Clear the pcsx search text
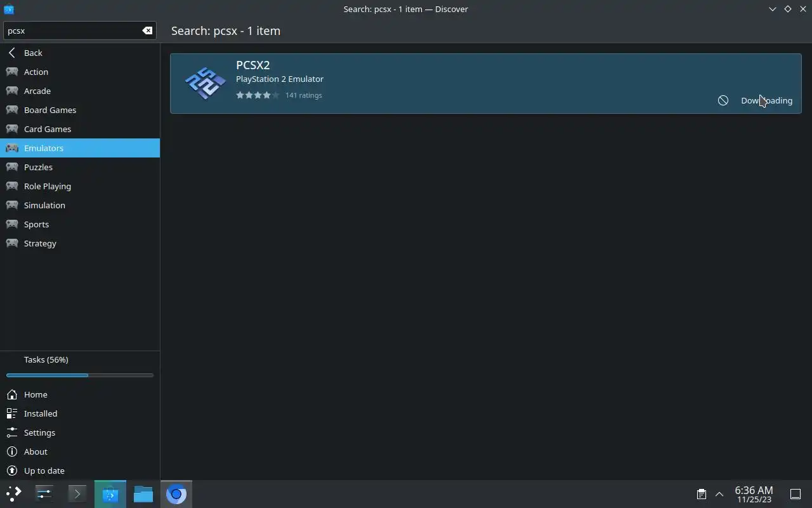The height and width of the screenshot is (508, 812). point(147,30)
